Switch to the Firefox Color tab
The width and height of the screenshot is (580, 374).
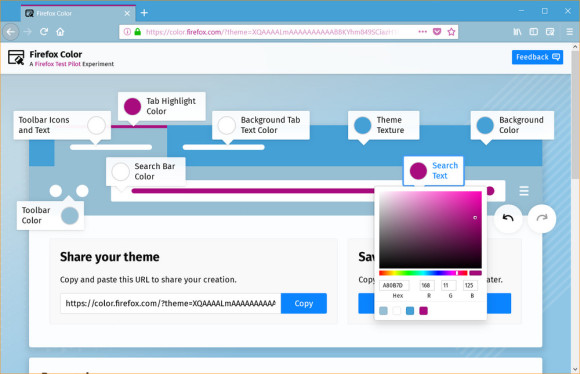click(x=78, y=13)
